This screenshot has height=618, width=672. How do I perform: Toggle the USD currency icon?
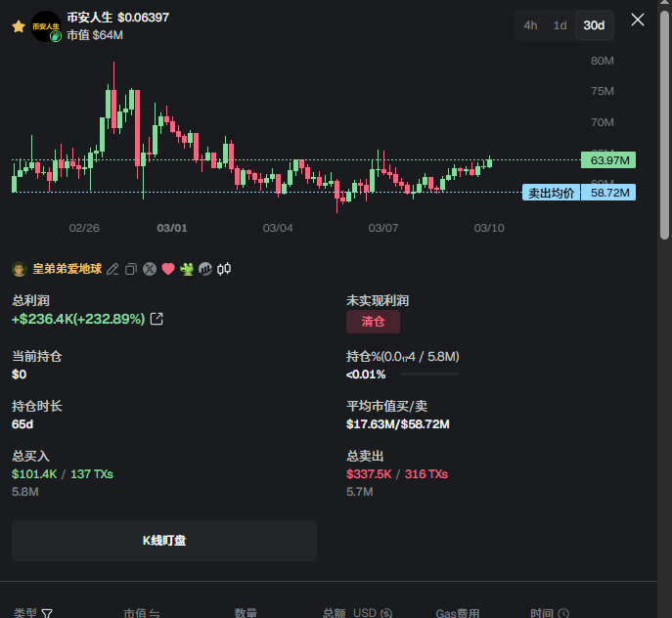(386, 614)
